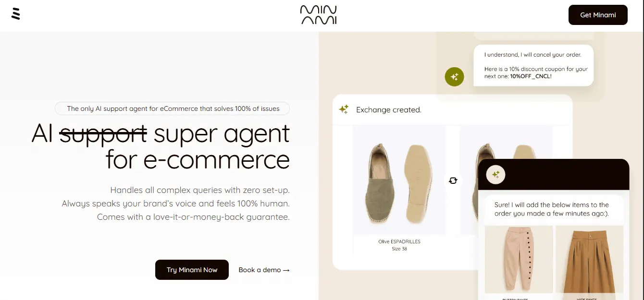Click the beige sparkle avatar in dark header
644x300 pixels.
(x=495, y=174)
